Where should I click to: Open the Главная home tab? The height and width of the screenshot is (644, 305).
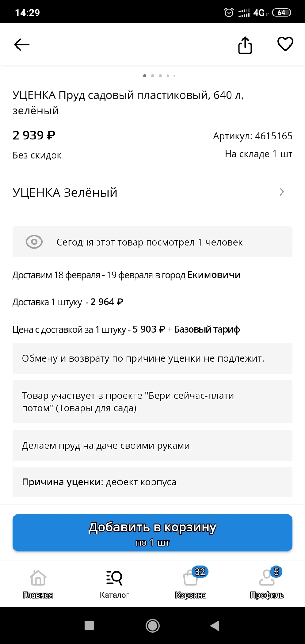click(x=38, y=583)
